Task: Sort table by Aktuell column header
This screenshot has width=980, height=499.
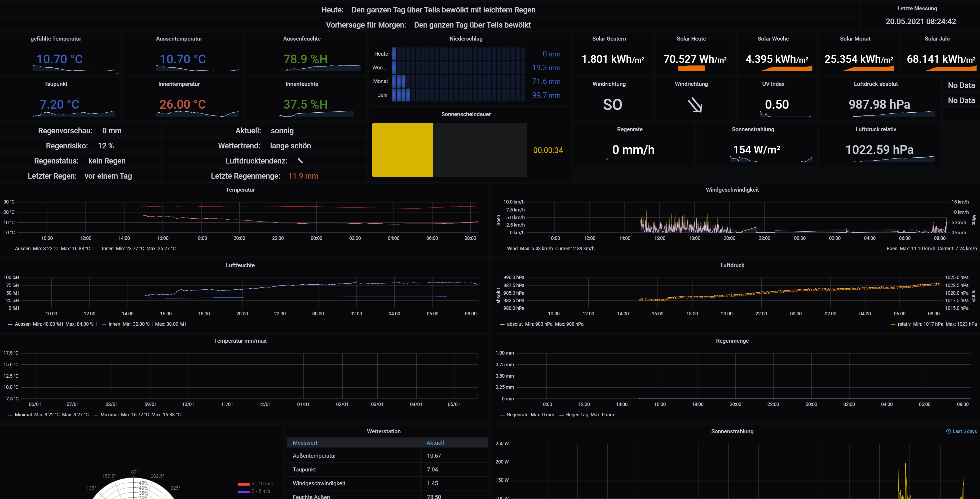Action: (x=435, y=443)
